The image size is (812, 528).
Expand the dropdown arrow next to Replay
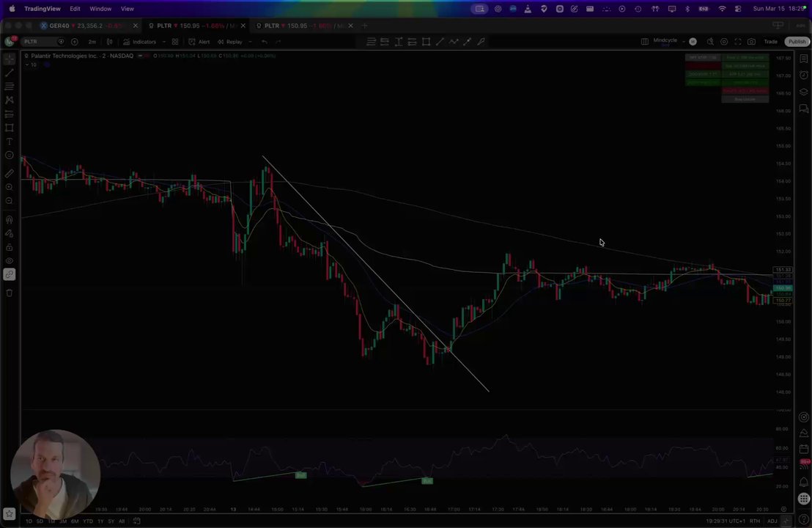(250, 42)
